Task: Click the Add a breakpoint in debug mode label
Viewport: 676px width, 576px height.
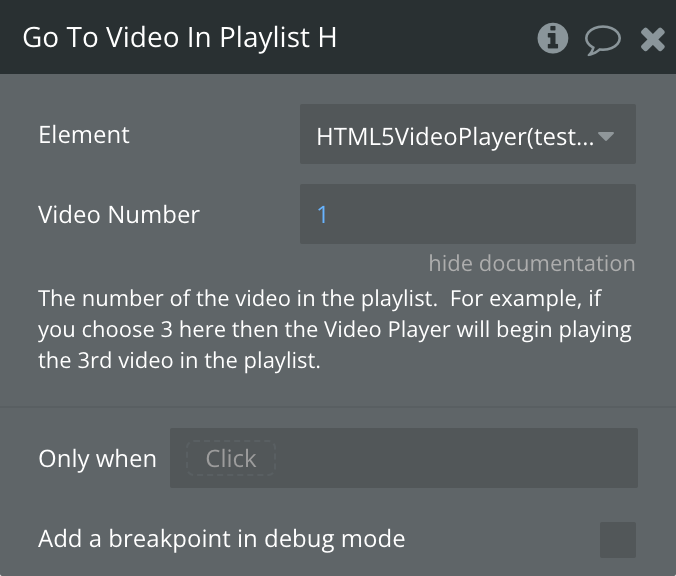Action: click(x=222, y=539)
